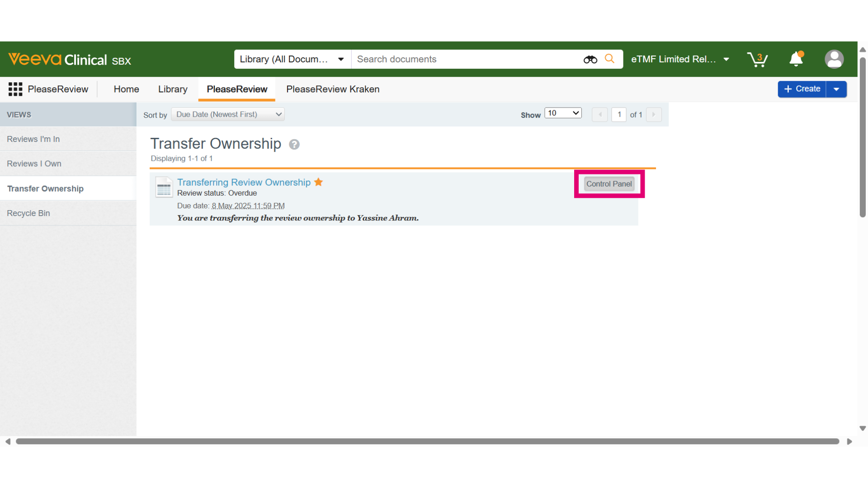Go to the next results page arrow
This screenshot has height=488, width=868.
click(x=654, y=115)
